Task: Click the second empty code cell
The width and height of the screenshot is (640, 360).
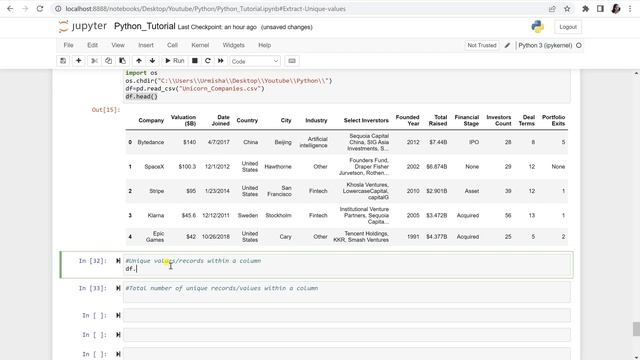Action: 347,335
